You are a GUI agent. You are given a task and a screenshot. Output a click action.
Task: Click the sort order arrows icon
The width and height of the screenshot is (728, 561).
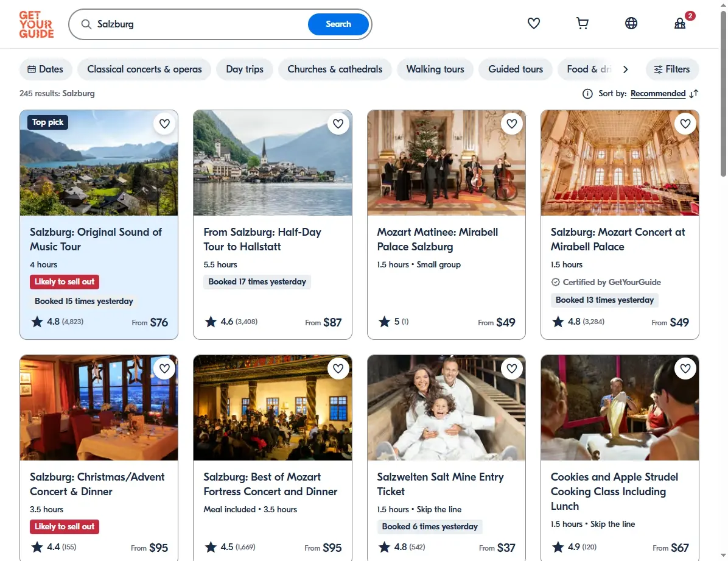point(694,94)
